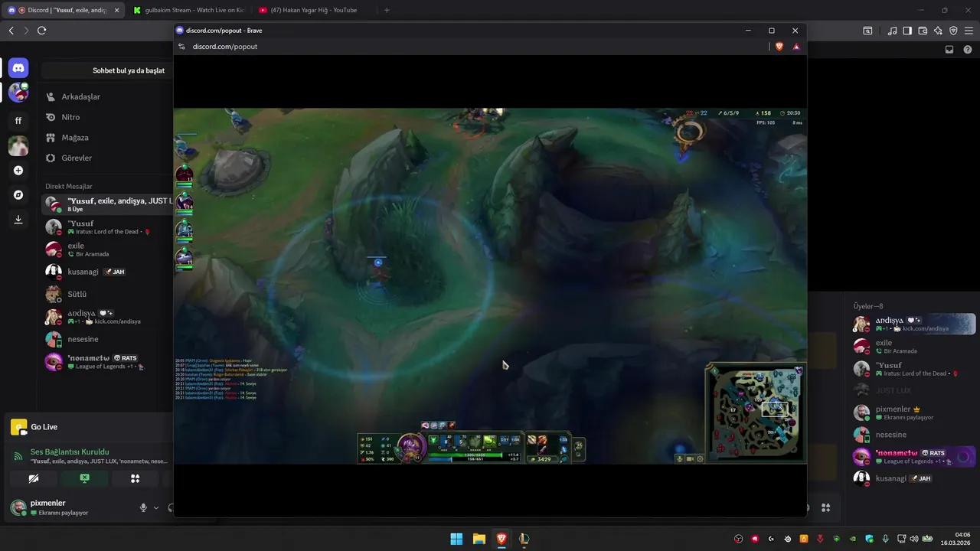Image resolution: width=980 pixels, height=551 pixels.
Task: Select kusanagi in members list
Action: click(x=913, y=478)
